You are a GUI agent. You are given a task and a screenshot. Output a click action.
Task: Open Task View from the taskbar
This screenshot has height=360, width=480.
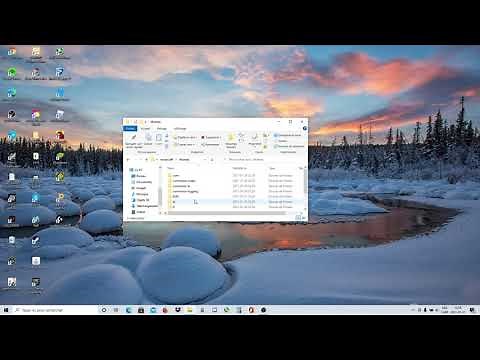click(x=116, y=310)
